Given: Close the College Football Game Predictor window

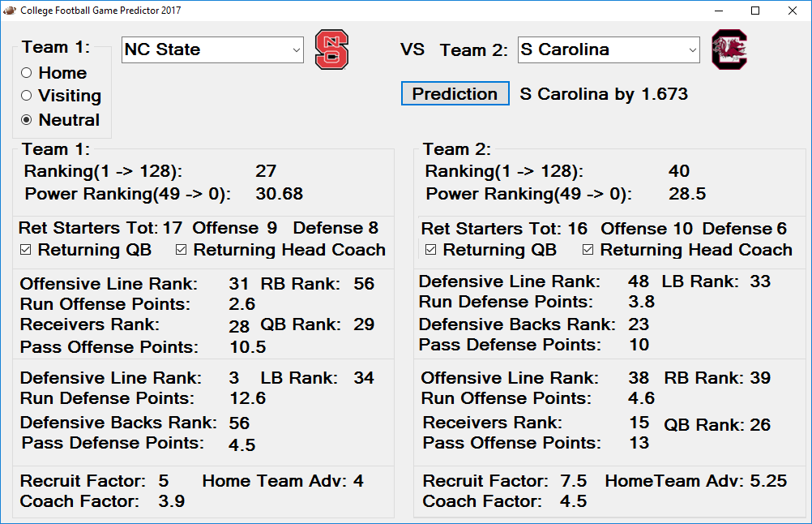Looking at the screenshot, I should (x=793, y=11).
